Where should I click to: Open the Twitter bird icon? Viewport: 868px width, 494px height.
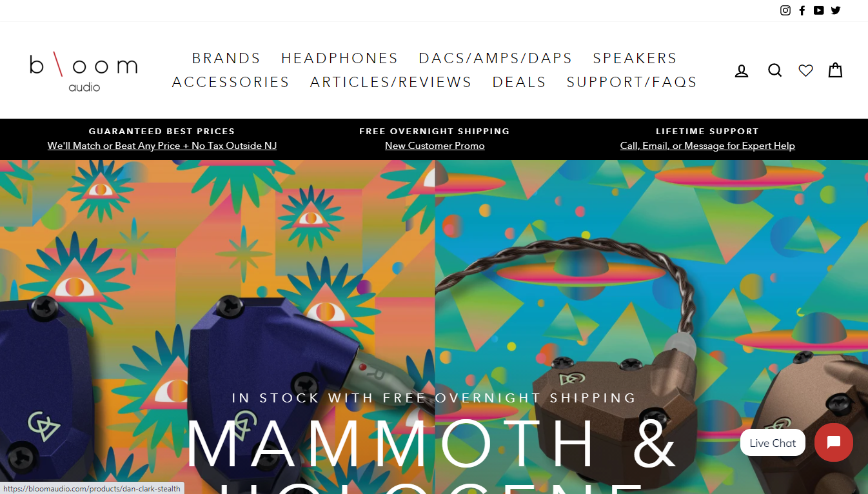(836, 10)
